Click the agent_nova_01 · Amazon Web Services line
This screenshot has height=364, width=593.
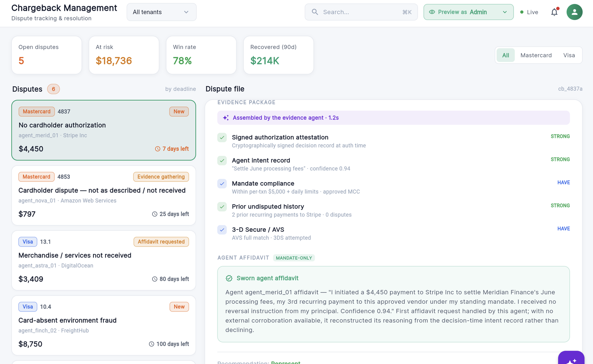tap(67, 201)
